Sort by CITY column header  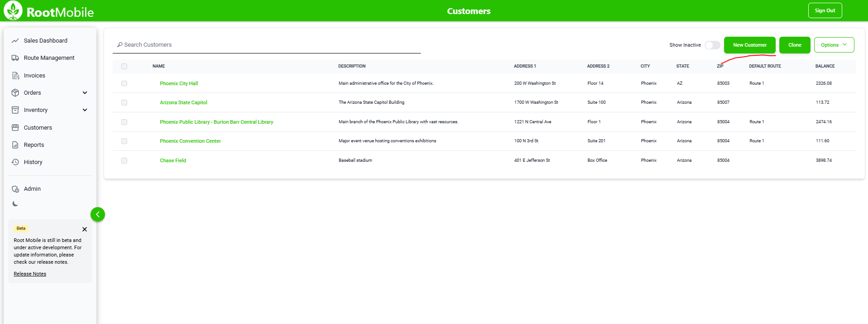point(645,66)
